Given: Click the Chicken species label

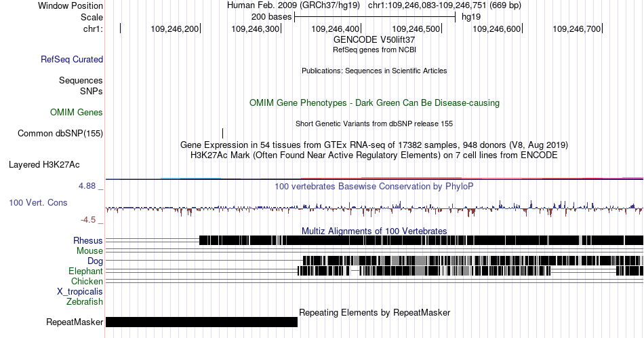Looking at the screenshot, I should coord(87,281).
